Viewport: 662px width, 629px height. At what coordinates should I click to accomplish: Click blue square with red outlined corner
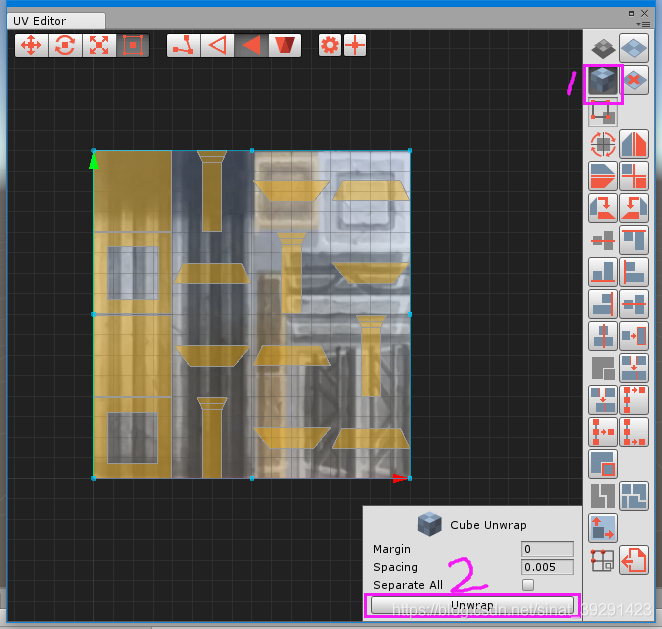(x=603, y=464)
